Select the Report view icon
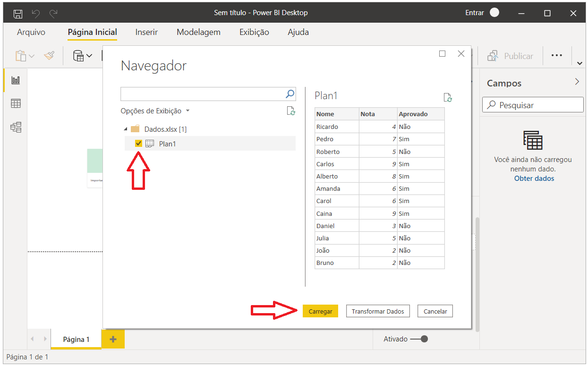Image resolution: width=588 pixels, height=366 pixels. pyautogui.click(x=16, y=80)
